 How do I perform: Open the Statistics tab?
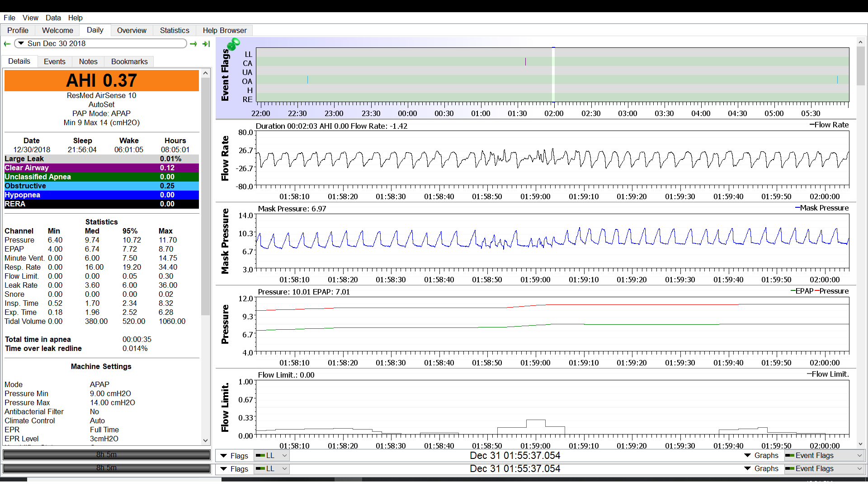175,30
